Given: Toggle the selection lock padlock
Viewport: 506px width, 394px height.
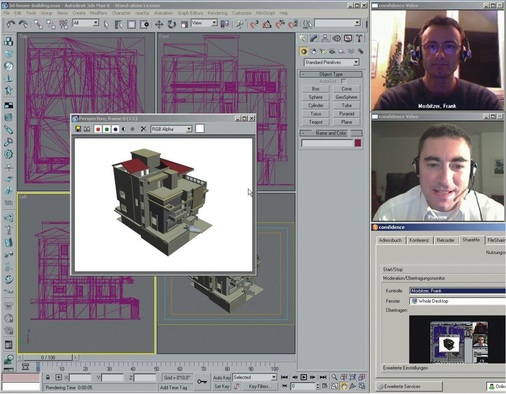Looking at the screenshot, I should click(48, 377).
